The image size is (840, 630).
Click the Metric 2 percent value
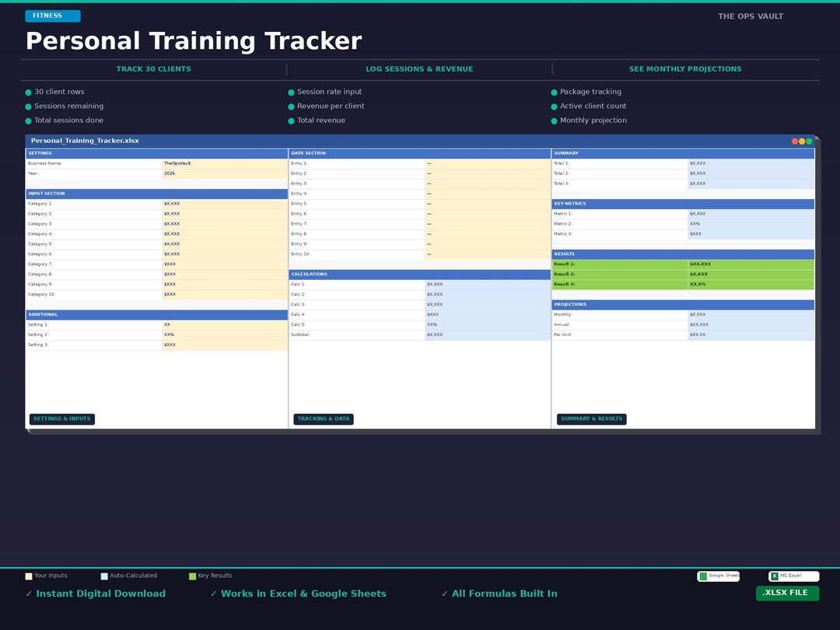coord(751,224)
